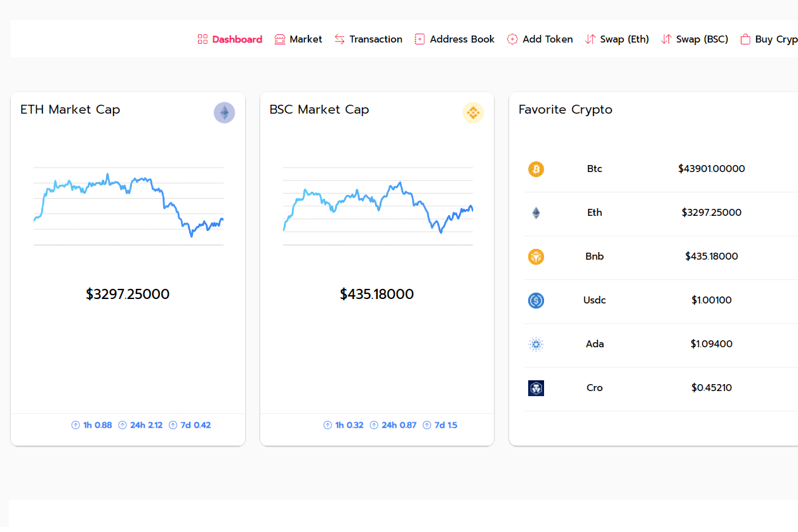This screenshot has width=798, height=532.
Task: Click the Bnb coin icon in Favorite Crypto
Action: click(536, 256)
